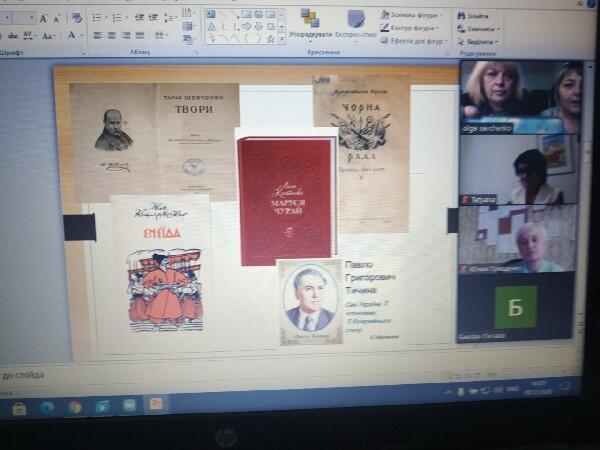This screenshot has height=450, width=600.
Task: Select the Чорна рада book cover image
Action: coord(361,153)
